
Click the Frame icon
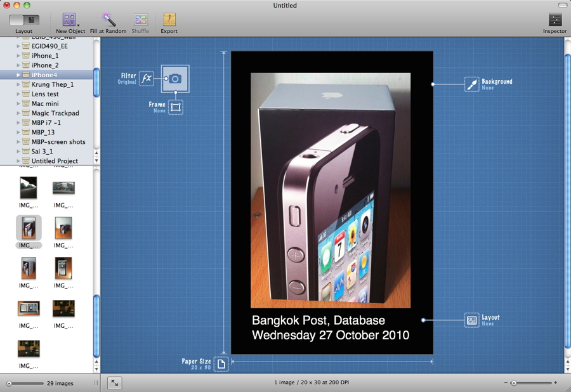click(176, 107)
